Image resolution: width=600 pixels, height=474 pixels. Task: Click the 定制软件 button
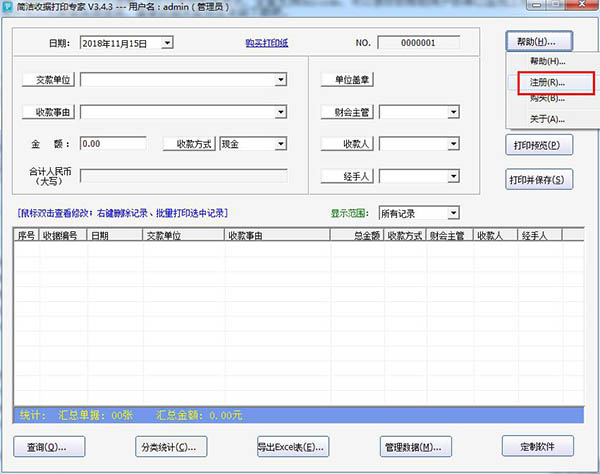[539, 446]
